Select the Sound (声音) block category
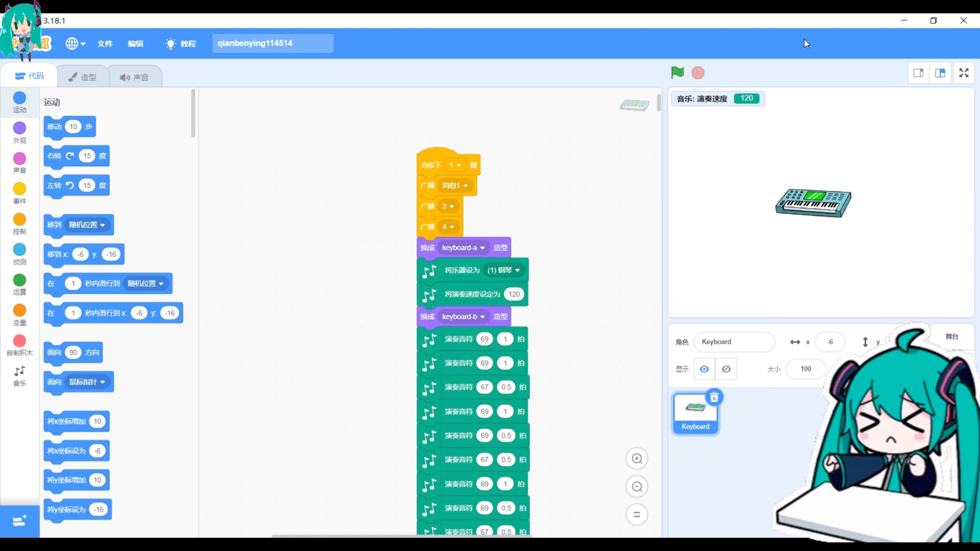 20,163
